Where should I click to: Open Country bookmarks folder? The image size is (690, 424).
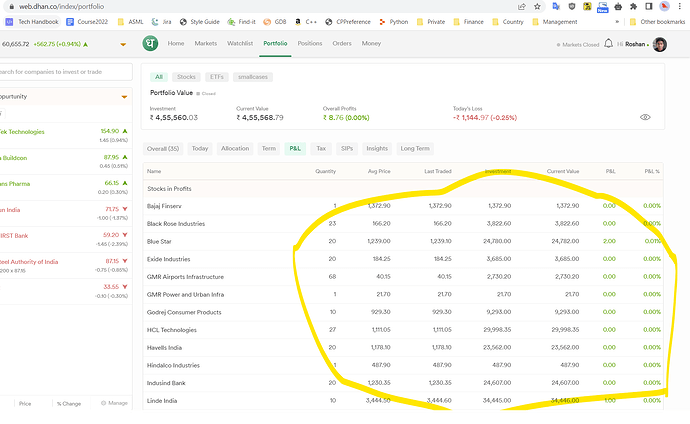pyautogui.click(x=508, y=22)
